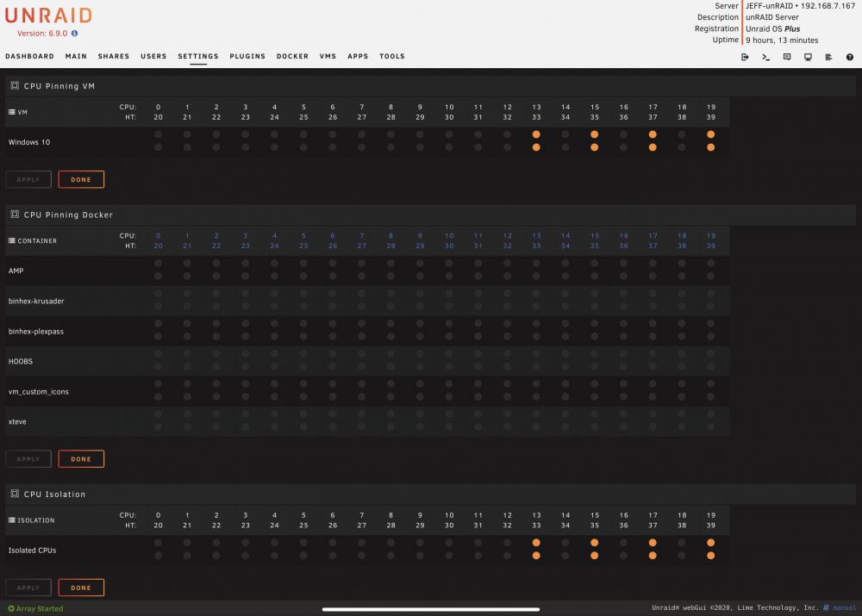Click DONE under CPU Isolation
Viewport: 862px width, 616px height.
[81, 588]
